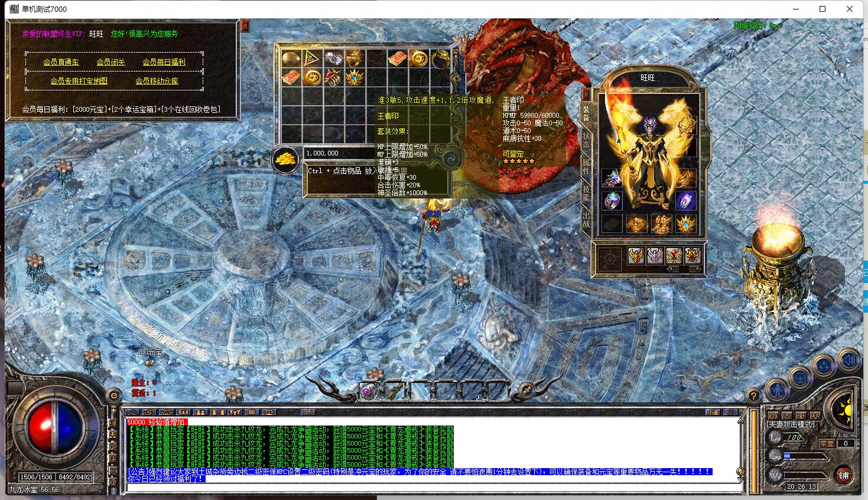The image size is (868, 500).
Task: Select the white crystal gem in the bag
Action: (x=333, y=58)
